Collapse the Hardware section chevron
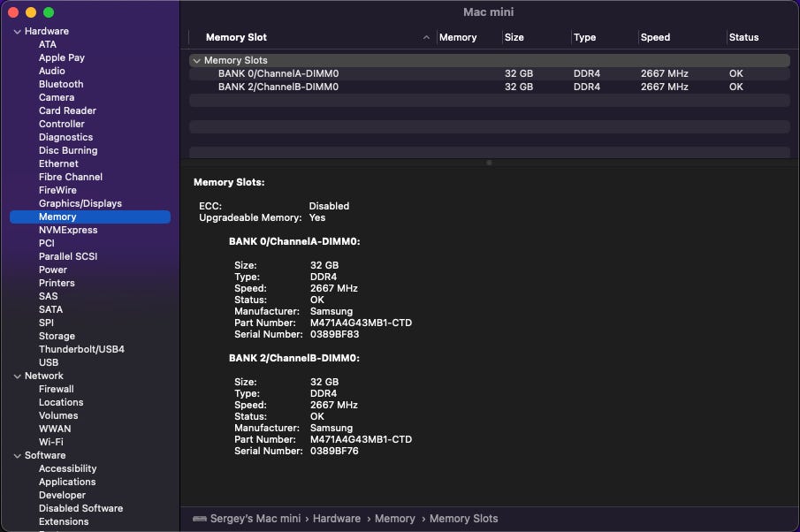This screenshot has height=532, width=800. 18,32
